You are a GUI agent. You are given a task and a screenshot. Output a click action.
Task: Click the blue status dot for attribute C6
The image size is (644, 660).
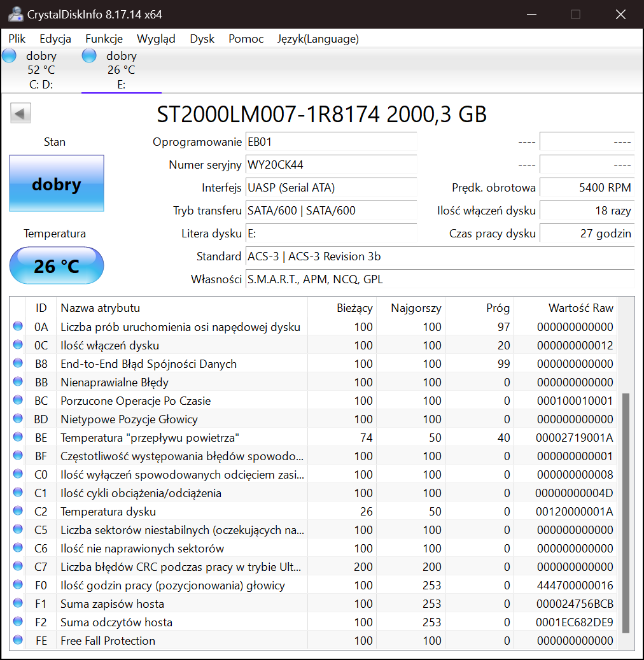(18, 547)
